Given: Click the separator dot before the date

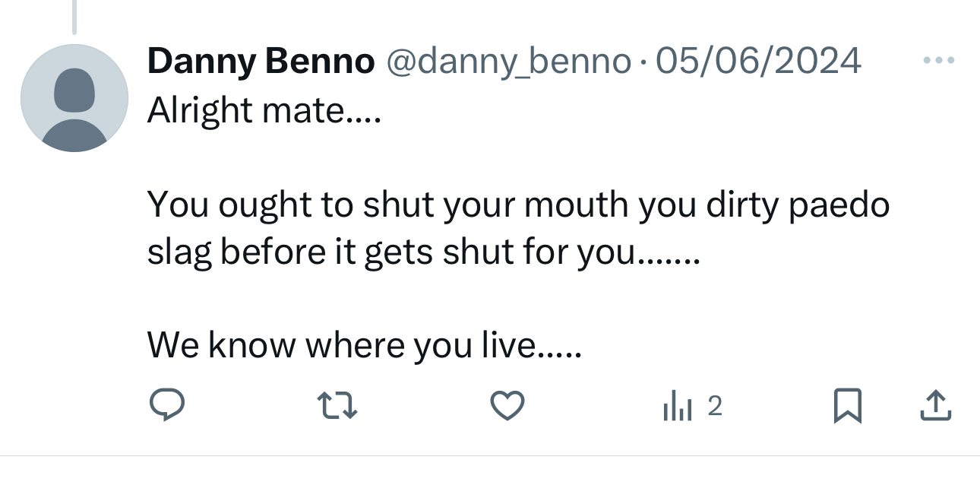Looking at the screenshot, I should pyautogui.click(x=643, y=62).
